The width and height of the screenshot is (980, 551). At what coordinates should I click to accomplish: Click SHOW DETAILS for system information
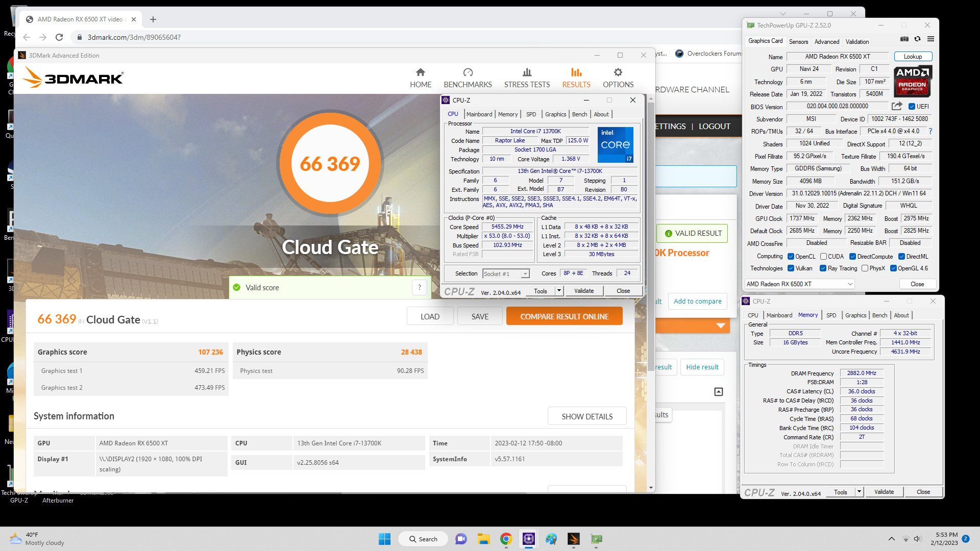pos(587,416)
